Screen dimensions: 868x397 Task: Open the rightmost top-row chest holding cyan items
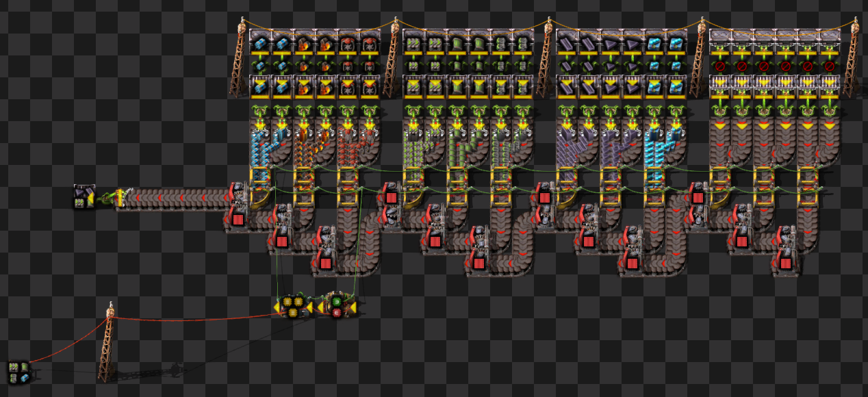point(676,41)
